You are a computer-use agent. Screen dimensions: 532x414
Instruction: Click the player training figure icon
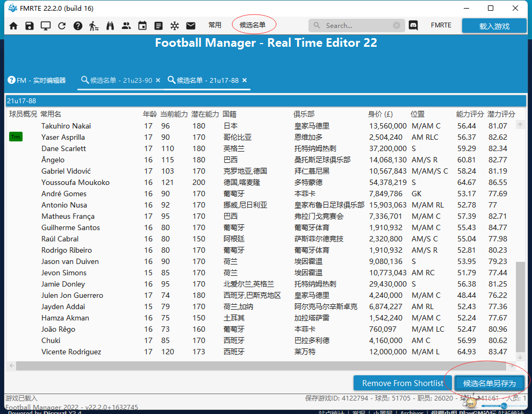(94, 26)
